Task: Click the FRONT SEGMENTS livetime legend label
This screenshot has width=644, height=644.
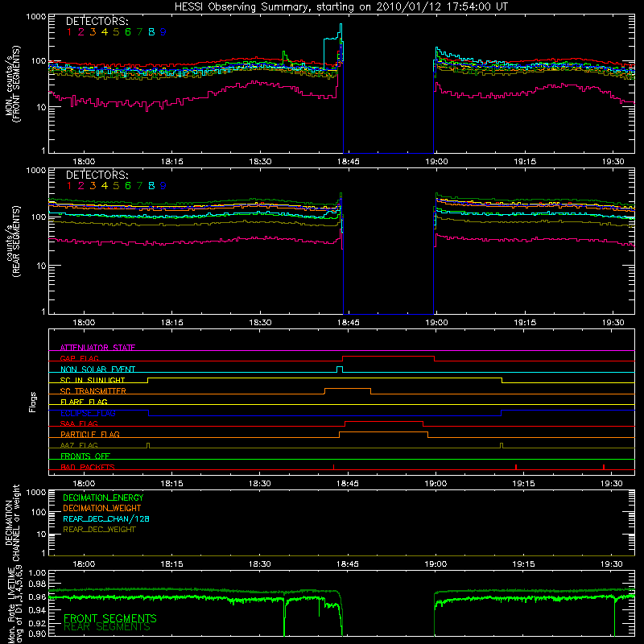Action: [110, 618]
